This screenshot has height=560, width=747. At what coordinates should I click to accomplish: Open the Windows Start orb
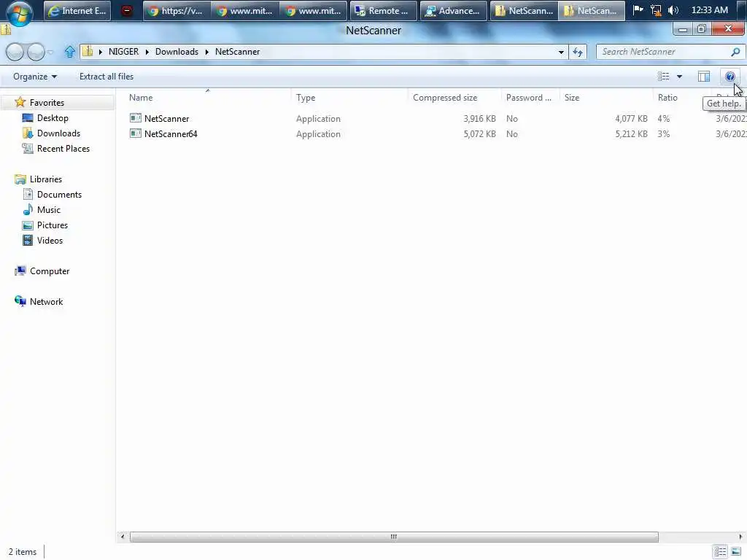coord(18,12)
